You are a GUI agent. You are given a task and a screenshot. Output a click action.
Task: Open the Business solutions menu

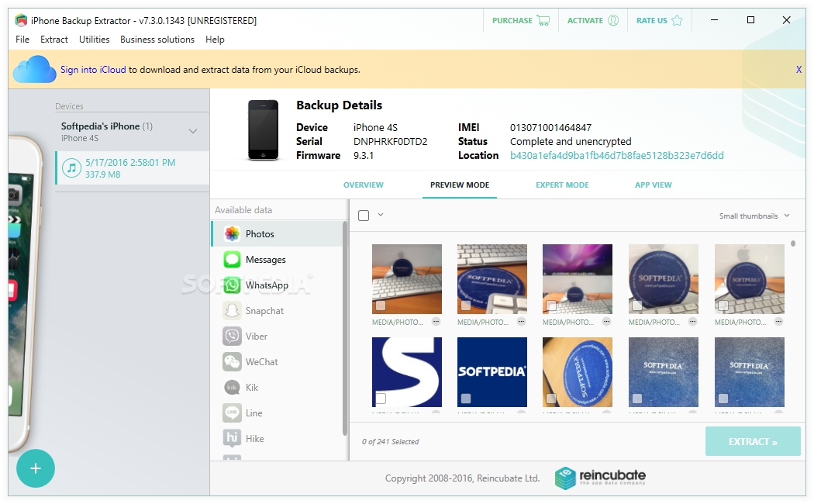tap(157, 40)
